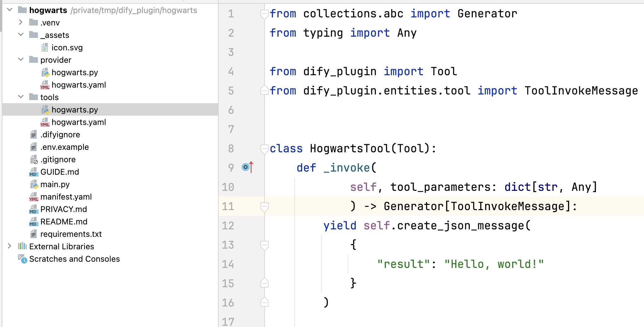
Task: Click the External Libraries bar-chart icon
Action: (22, 246)
